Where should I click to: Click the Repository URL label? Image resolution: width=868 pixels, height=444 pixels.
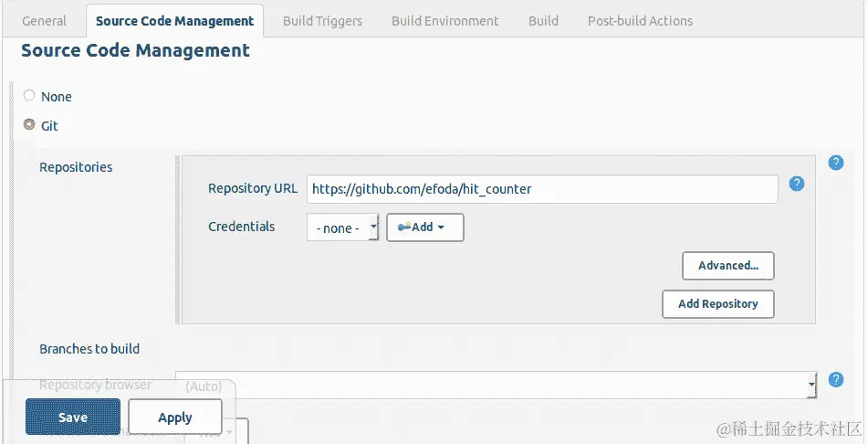coord(253,188)
